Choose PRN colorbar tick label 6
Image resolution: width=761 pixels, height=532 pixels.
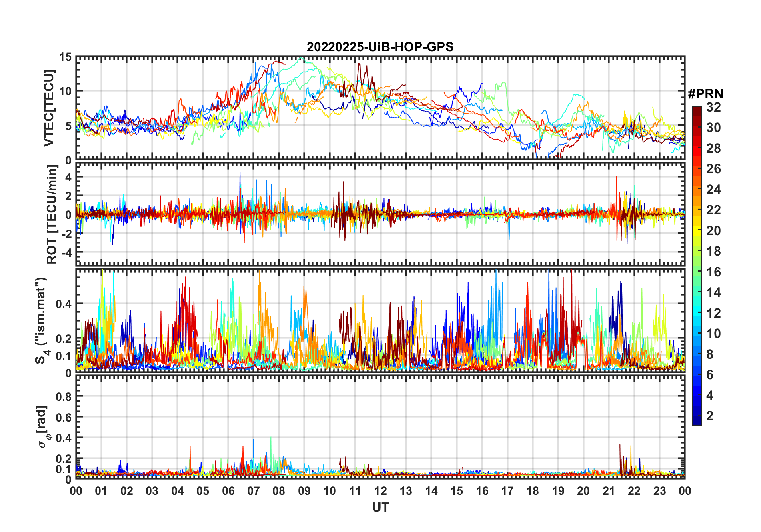710,375
